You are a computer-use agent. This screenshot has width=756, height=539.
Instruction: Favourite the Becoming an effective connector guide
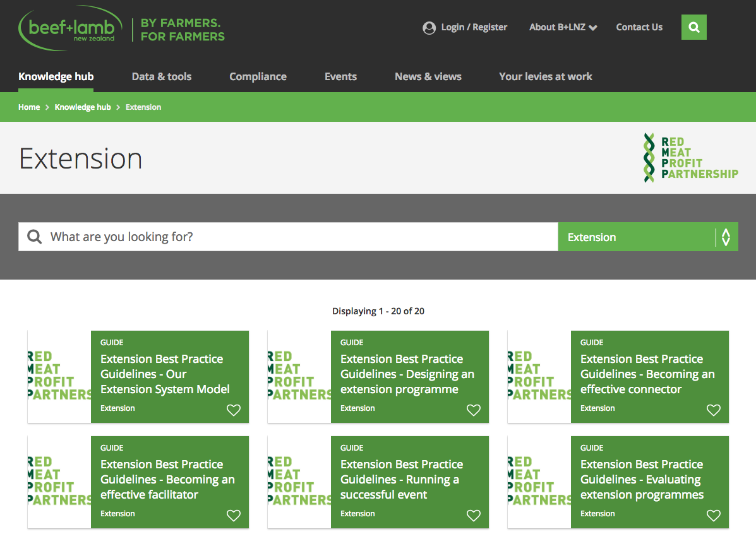pos(714,410)
